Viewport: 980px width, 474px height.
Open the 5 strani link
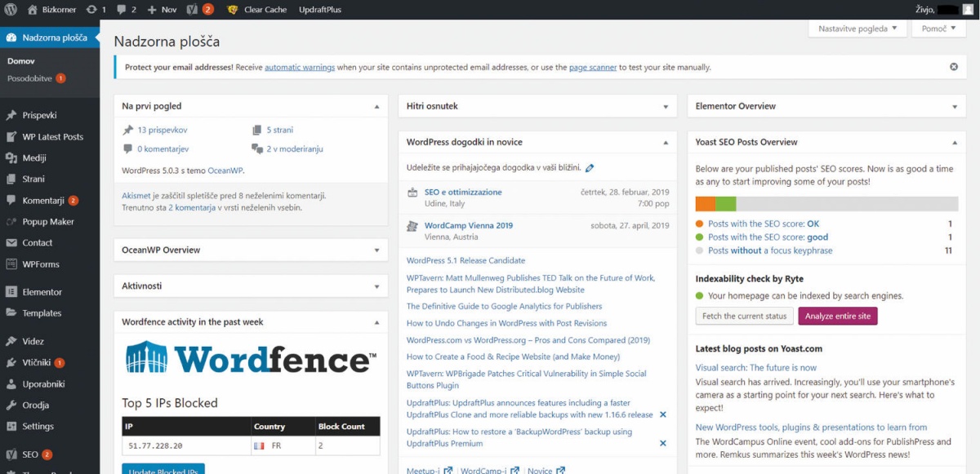279,130
